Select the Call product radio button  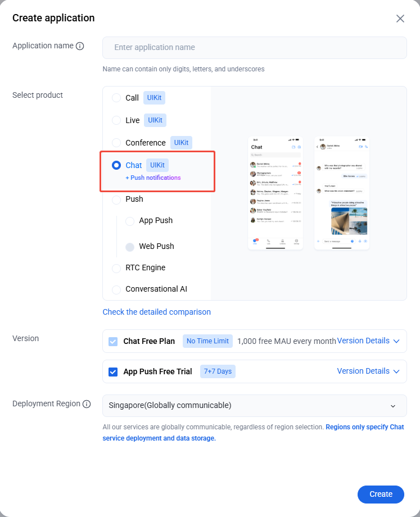(x=116, y=98)
